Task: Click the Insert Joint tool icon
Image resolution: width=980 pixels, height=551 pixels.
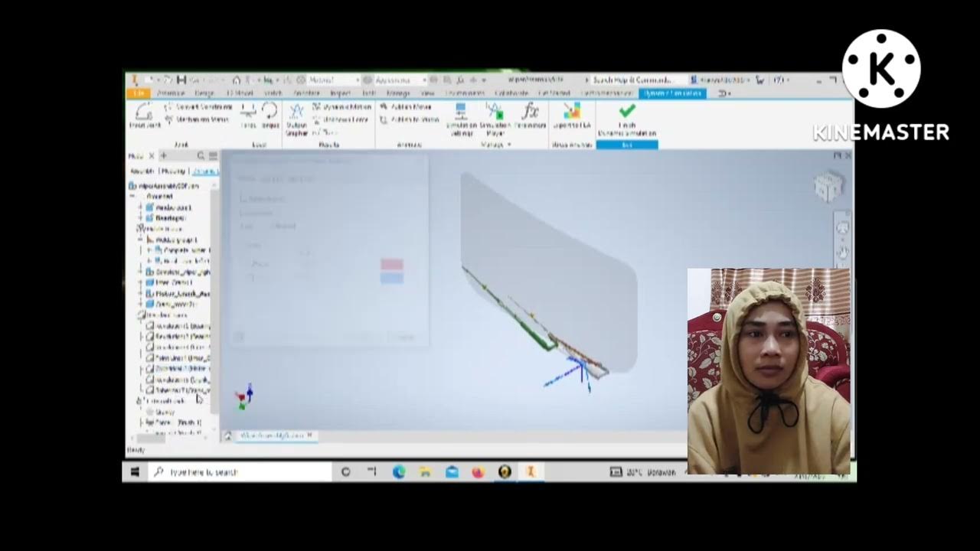Action: tap(143, 112)
